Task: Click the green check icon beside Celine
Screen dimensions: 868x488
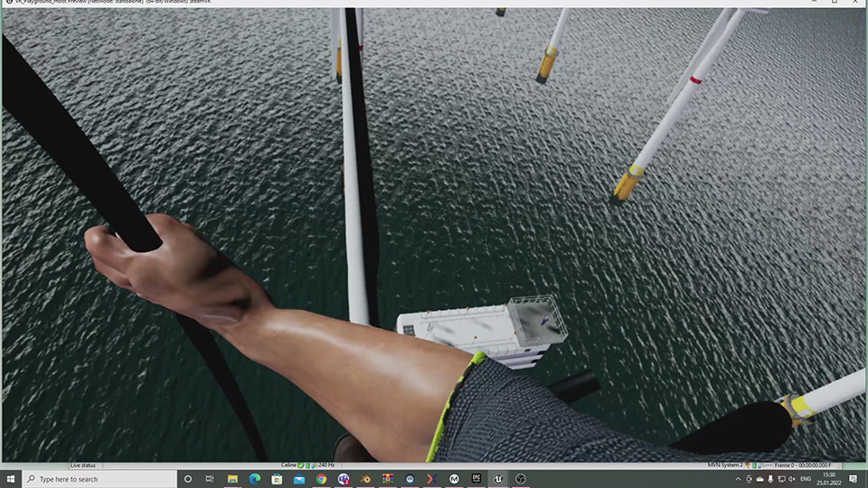Action: 300,465
